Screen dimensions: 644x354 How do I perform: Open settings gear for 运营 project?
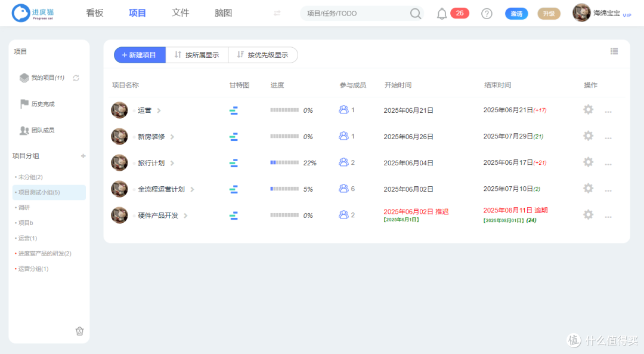point(588,109)
